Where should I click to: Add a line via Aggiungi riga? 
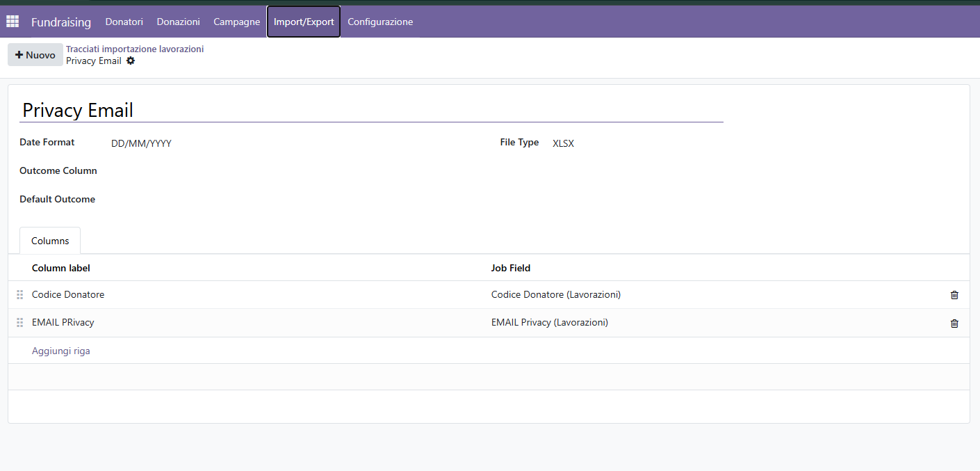point(61,351)
